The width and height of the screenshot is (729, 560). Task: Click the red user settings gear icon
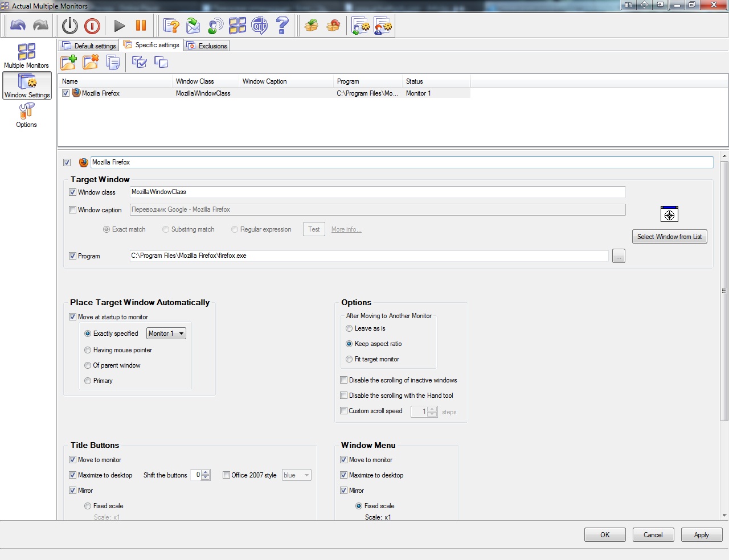click(383, 26)
